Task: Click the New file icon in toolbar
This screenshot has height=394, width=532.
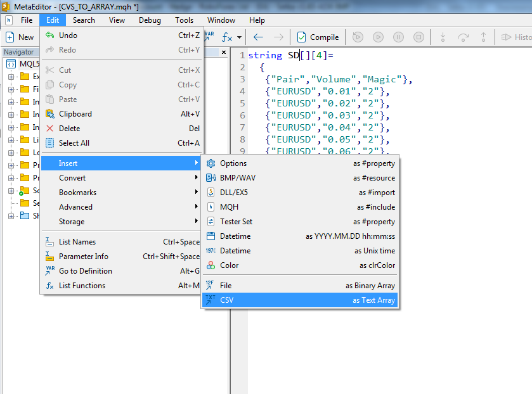Action: tap(10, 37)
